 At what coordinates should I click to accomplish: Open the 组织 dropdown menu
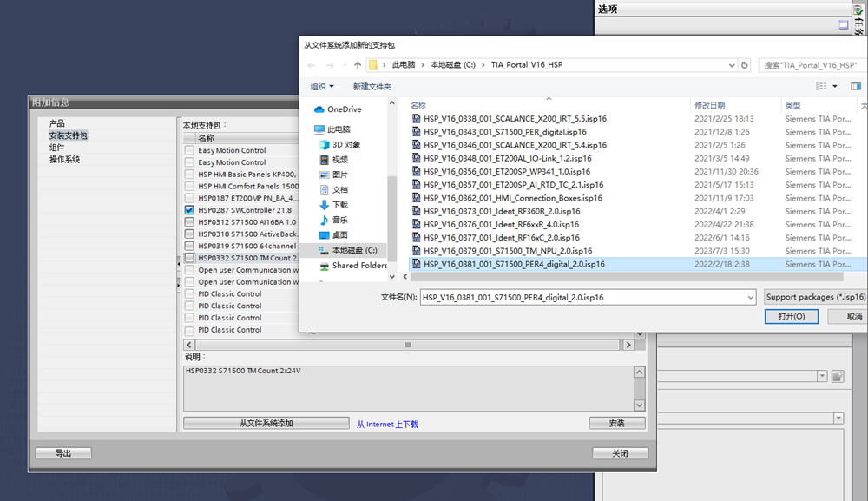click(x=322, y=86)
